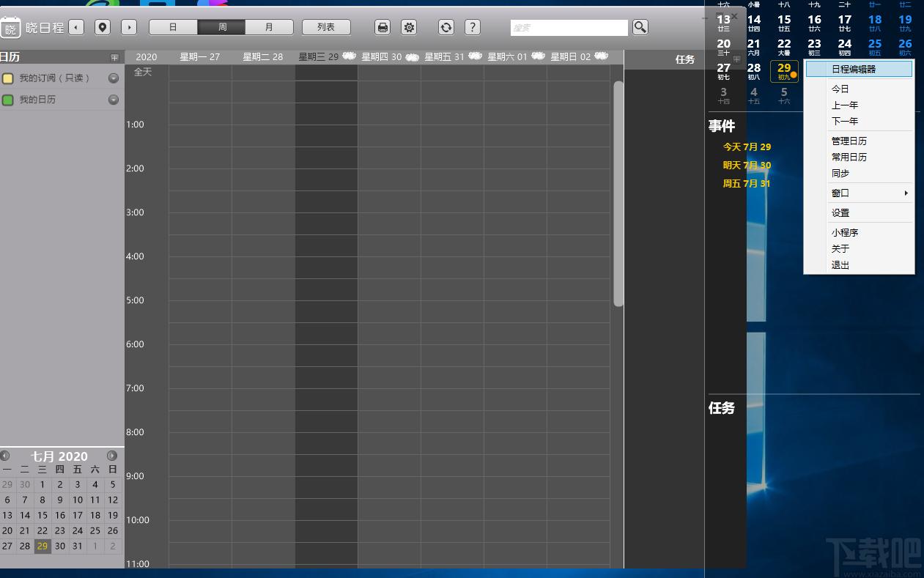Switch to 日 day view

[173, 27]
